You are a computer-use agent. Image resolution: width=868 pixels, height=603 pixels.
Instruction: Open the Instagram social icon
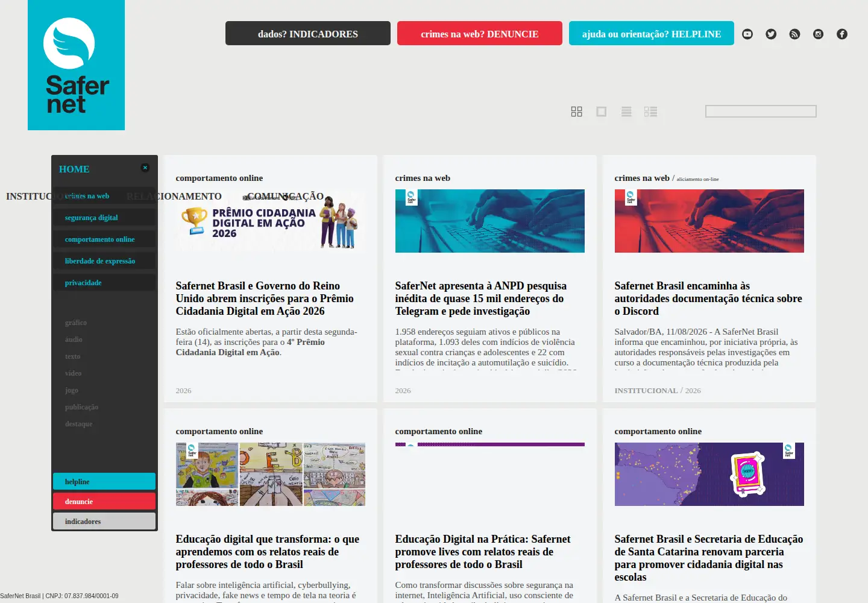[818, 34]
